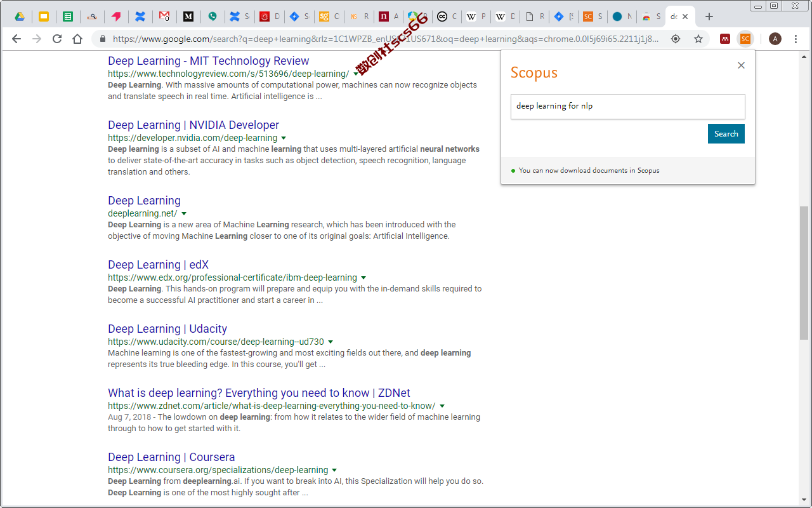Viewport: 812px width, 508px height.
Task: Reload the current page
Action: pos(57,39)
